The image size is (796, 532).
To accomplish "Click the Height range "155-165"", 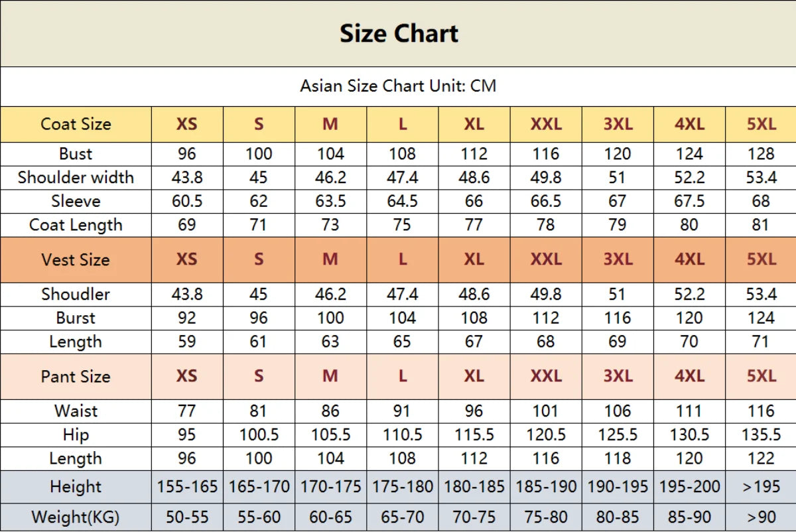I will coord(187,486).
